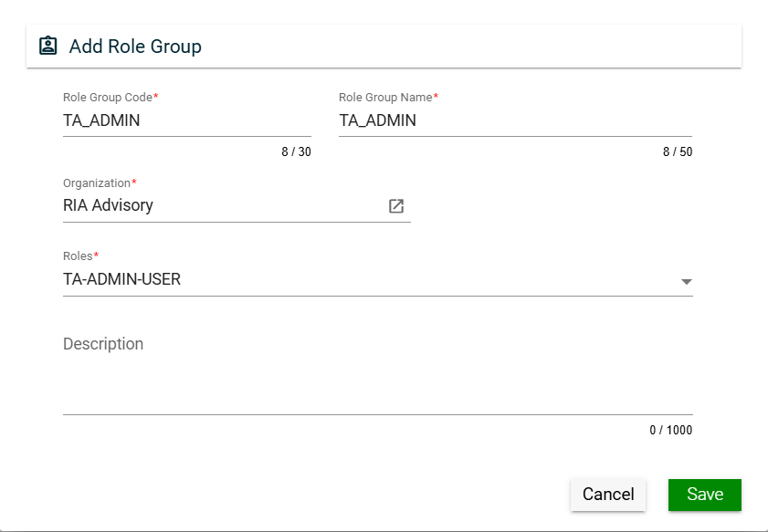This screenshot has width=768, height=532.
Task: Click the underline beneath the Description area
Action: 377,414
